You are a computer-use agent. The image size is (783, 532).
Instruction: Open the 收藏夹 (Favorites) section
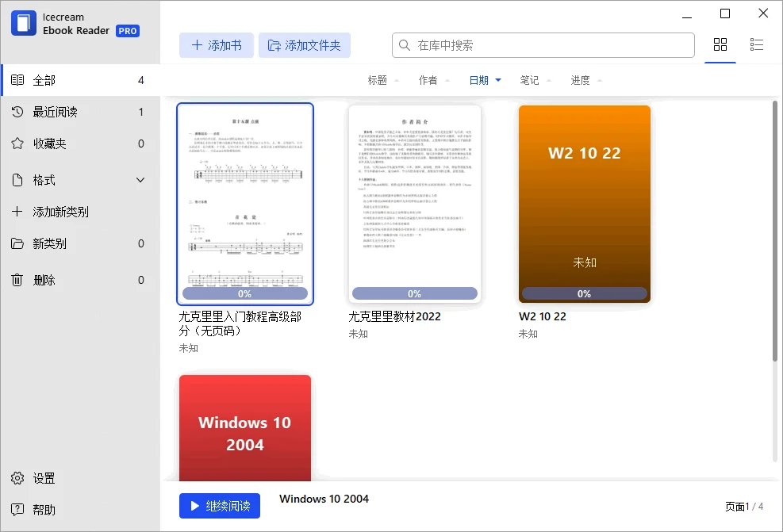point(59,144)
